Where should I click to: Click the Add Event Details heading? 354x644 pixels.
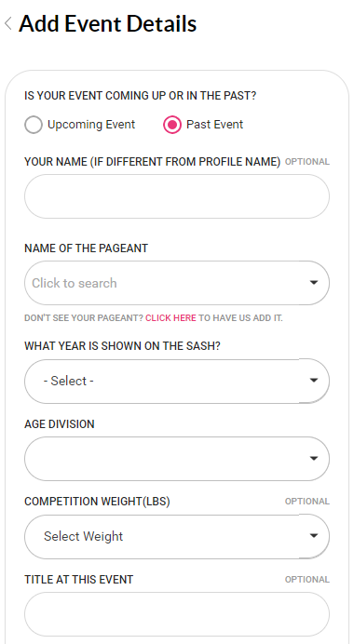(108, 23)
